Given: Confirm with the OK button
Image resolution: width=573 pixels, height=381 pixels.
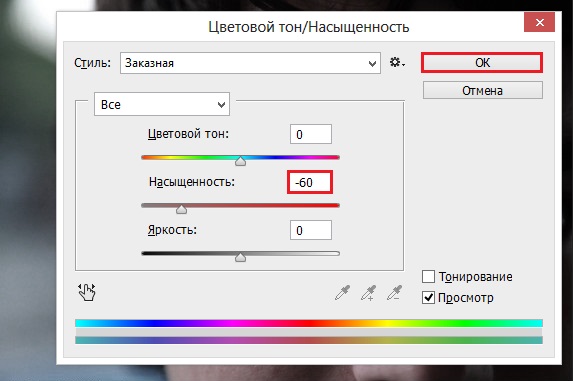Looking at the screenshot, I should point(482,62).
